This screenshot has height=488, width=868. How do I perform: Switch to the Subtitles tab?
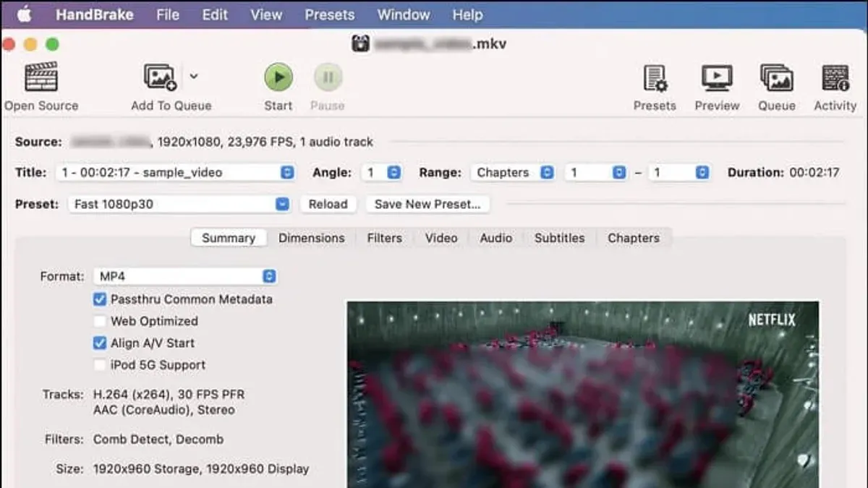559,238
